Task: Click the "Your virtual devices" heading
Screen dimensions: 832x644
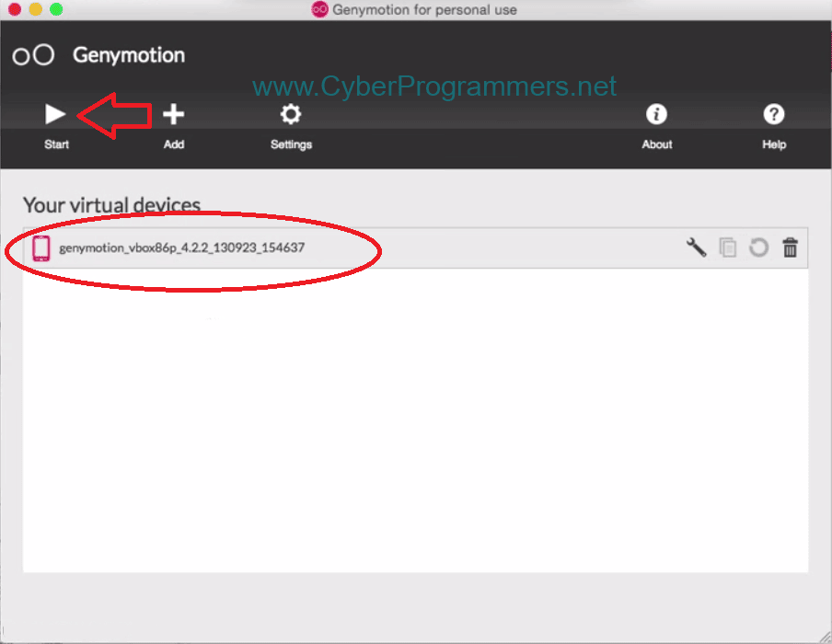Action: (x=111, y=205)
